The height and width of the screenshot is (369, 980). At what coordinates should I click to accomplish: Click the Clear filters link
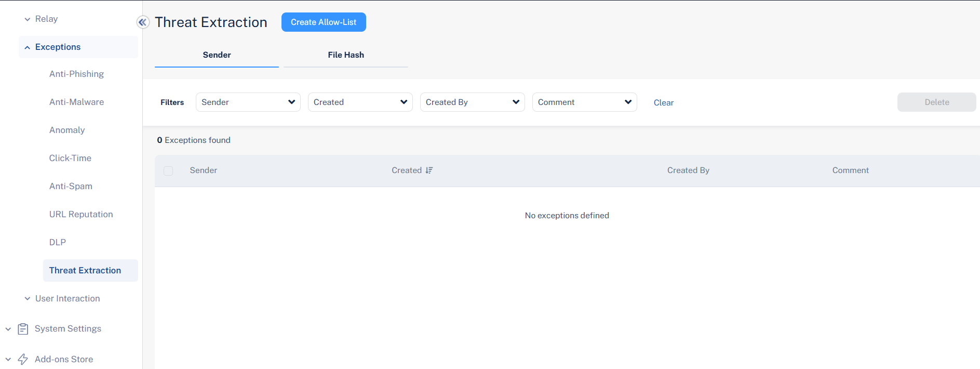tap(663, 103)
